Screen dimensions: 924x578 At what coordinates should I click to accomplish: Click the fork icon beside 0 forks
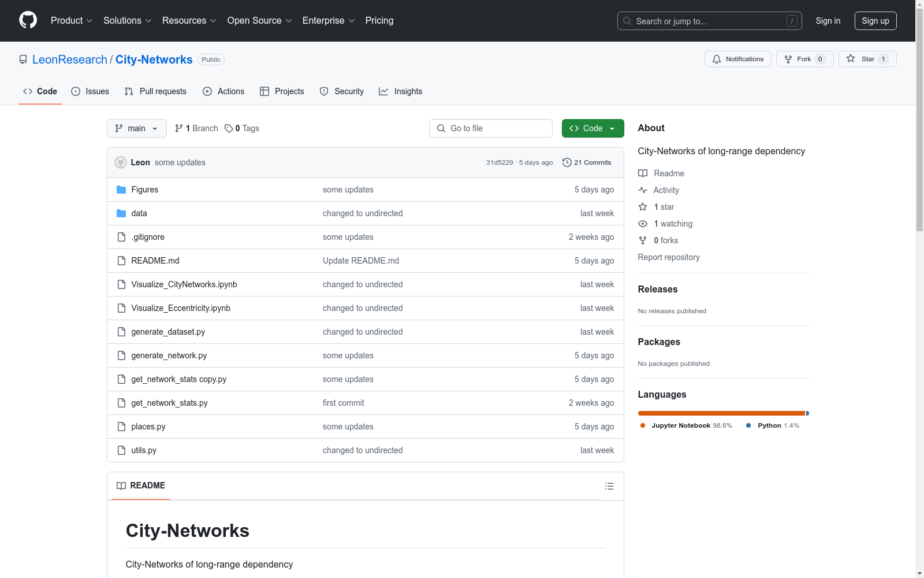tap(643, 240)
